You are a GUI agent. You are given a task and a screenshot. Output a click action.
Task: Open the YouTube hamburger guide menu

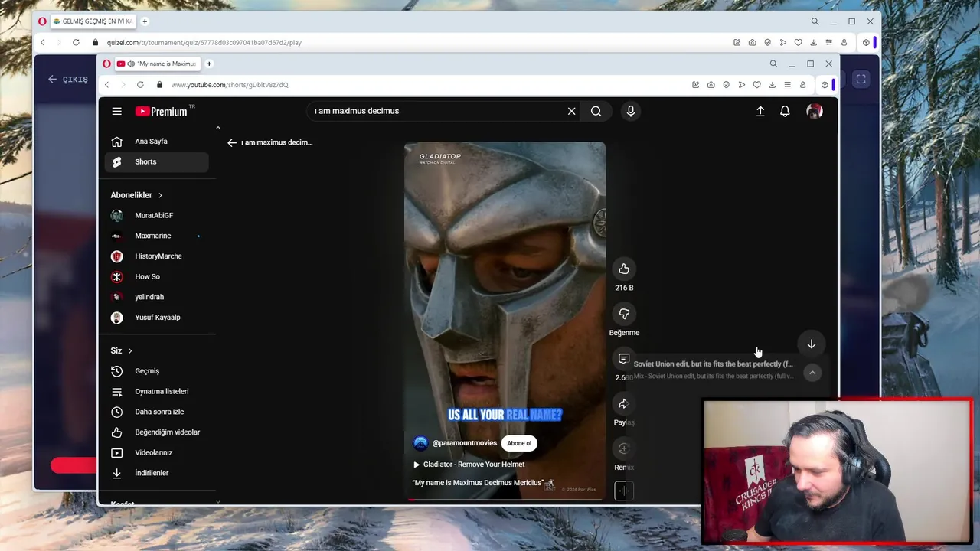coord(116,111)
